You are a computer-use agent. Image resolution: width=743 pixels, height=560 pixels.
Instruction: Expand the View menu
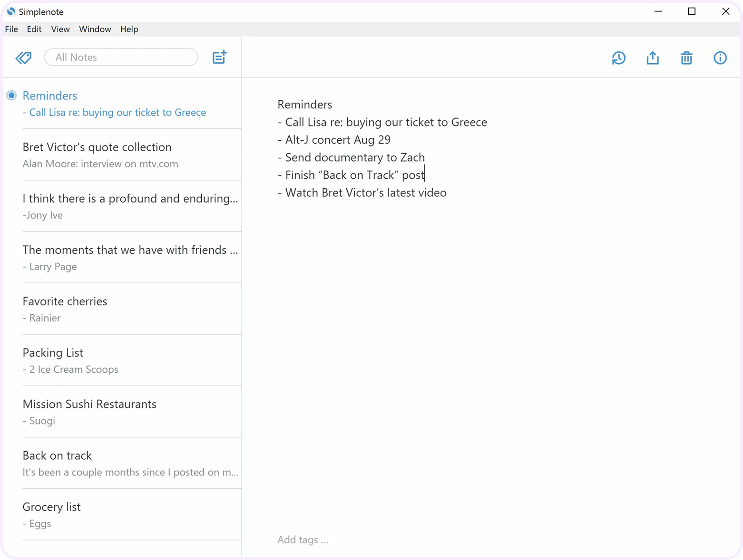coord(60,29)
